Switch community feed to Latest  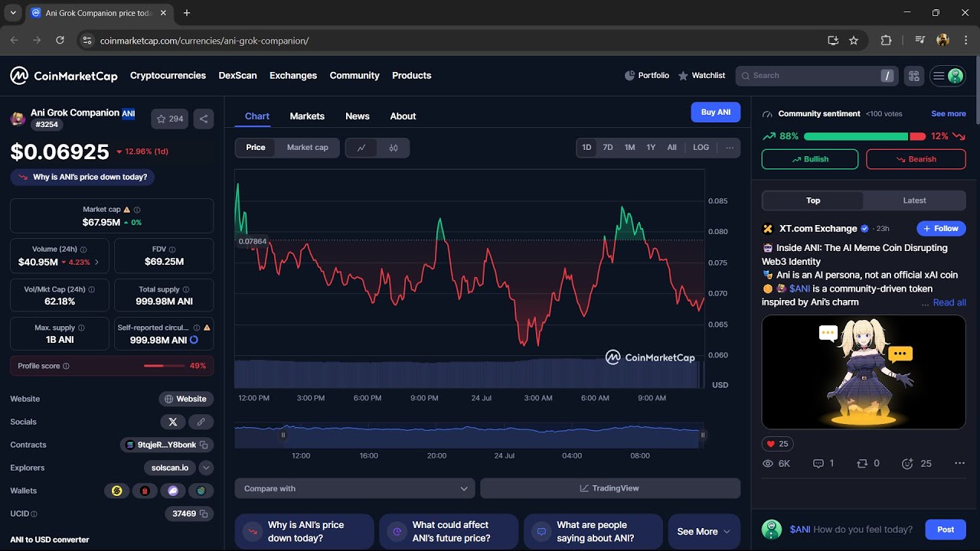(x=914, y=201)
